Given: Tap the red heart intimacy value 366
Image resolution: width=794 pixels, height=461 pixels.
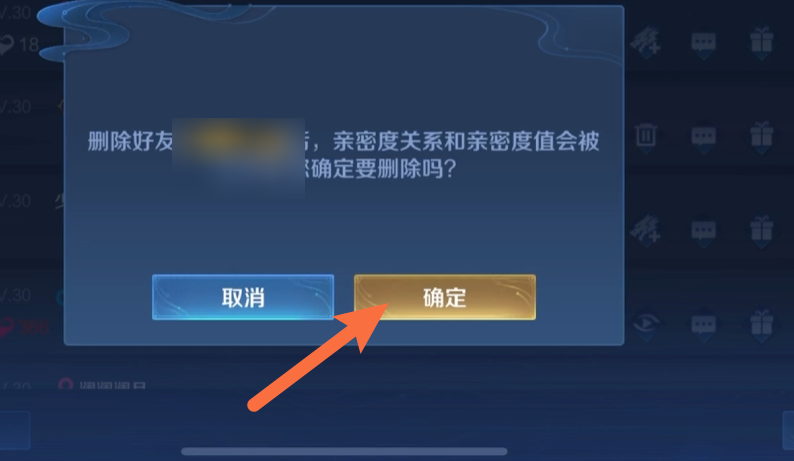Looking at the screenshot, I should 24,327.
